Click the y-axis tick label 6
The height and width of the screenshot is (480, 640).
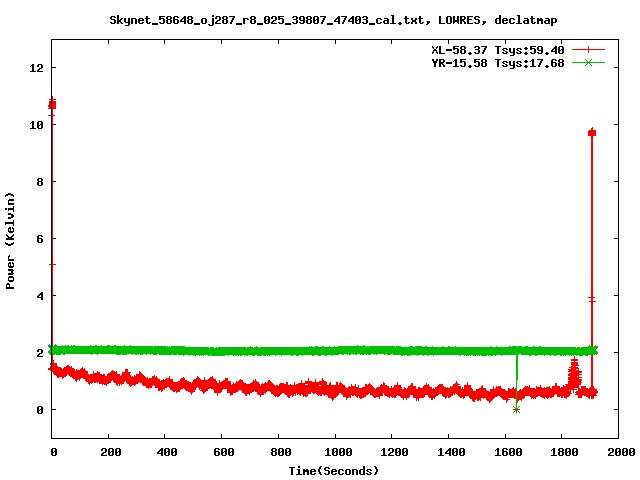click(40, 239)
